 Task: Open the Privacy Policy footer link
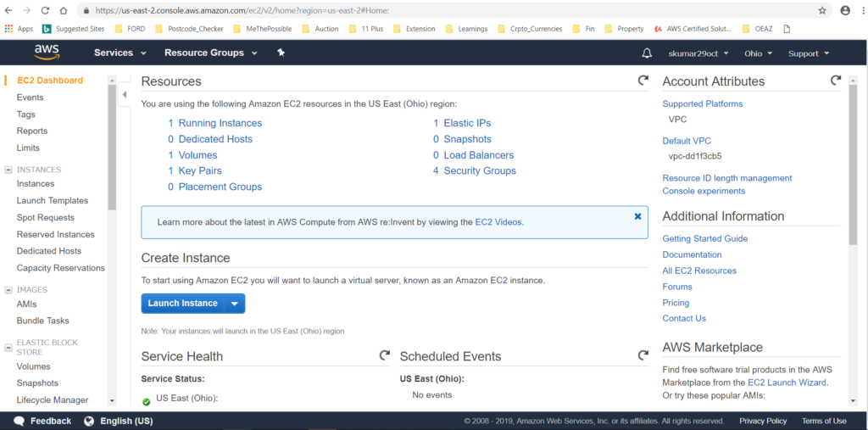click(x=763, y=421)
